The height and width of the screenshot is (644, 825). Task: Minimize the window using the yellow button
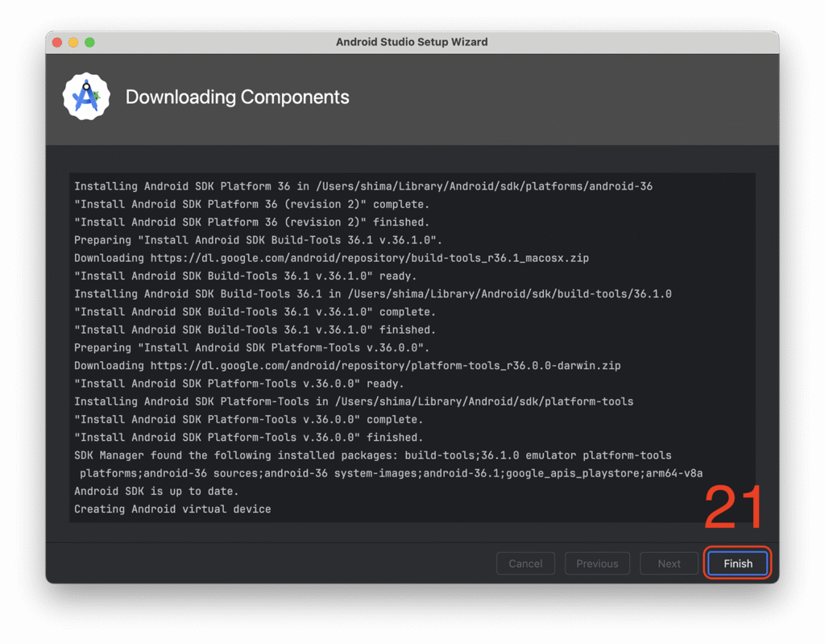pyautogui.click(x=73, y=42)
